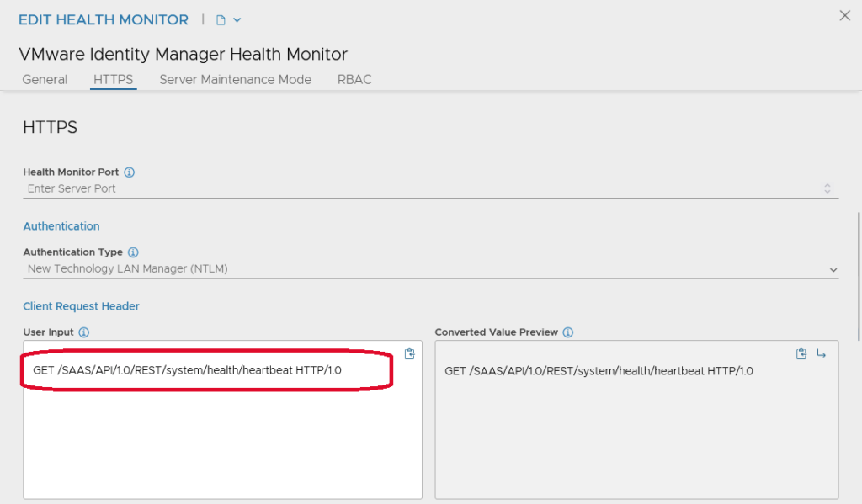Show the User Input info tooltip icon
This screenshot has width=862, height=504.
point(84,332)
